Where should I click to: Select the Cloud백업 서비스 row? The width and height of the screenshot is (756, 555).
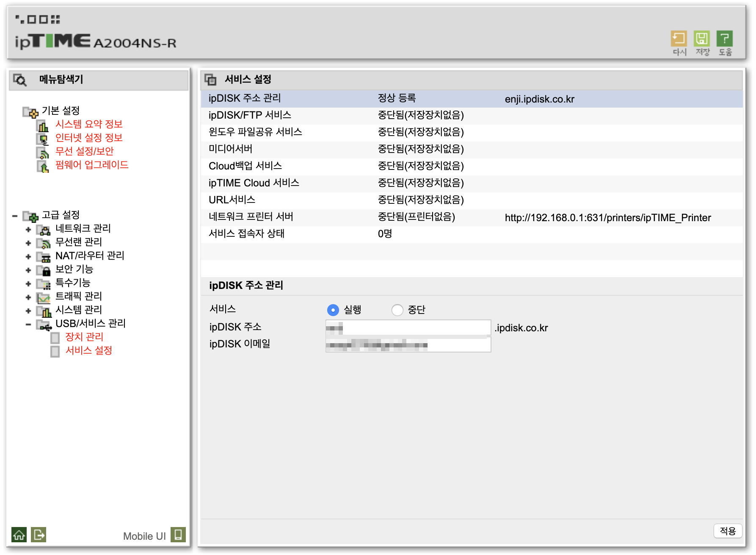pyautogui.click(x=472, y=166)
